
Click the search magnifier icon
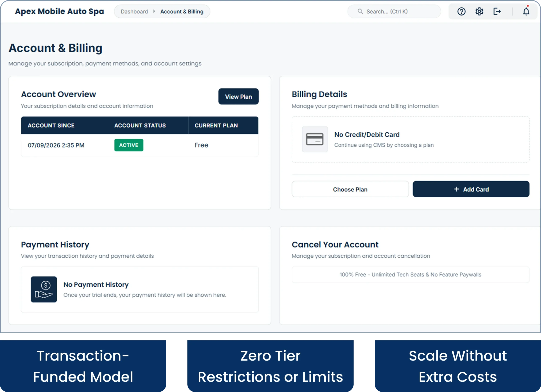coord(360,11)
